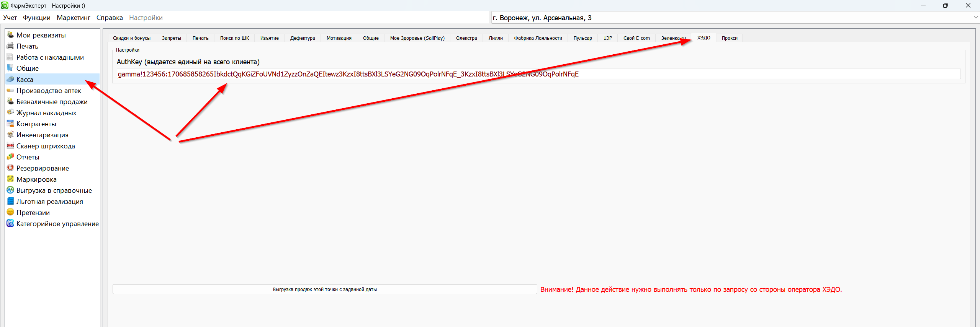Click the printer icon beside Печать
This screenshot has width=980, height=327.
[10, 46]
